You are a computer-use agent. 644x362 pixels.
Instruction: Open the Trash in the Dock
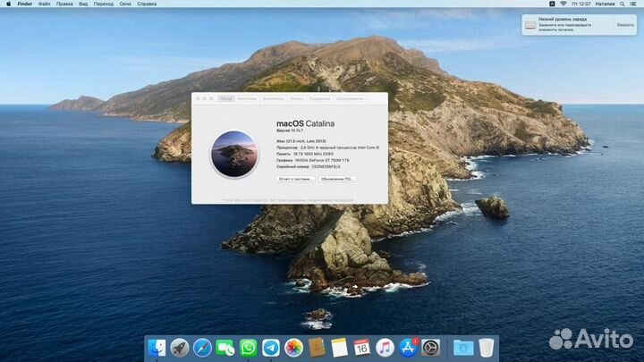point(487,348)
